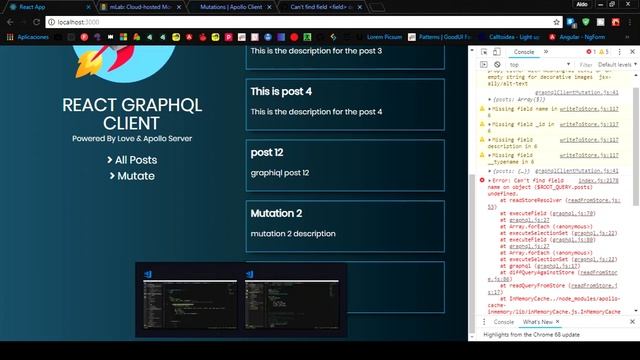
Task: Activate the DevTools inspect element picker
Action: click(484, 52)
